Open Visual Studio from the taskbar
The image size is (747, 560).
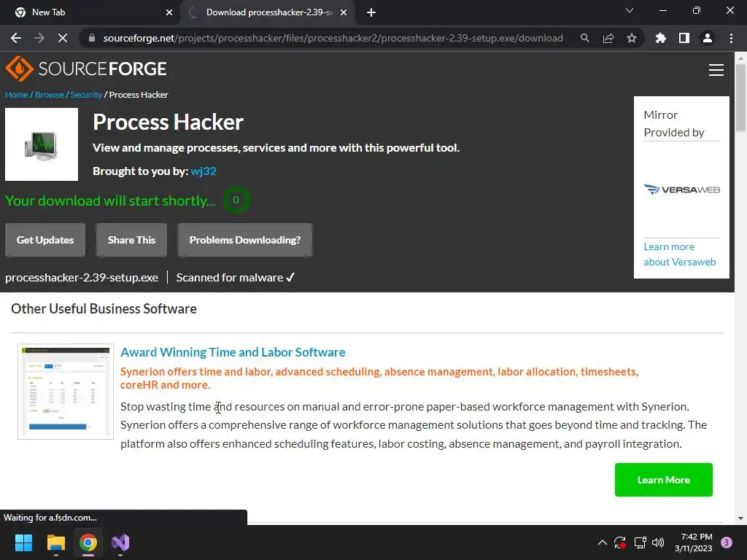coord(120,542)
